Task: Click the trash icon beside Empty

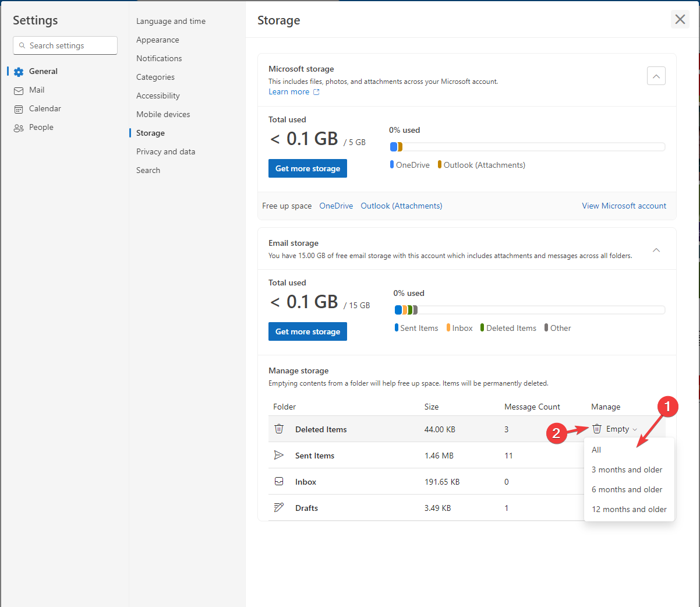Action: (x=596, y=428)
